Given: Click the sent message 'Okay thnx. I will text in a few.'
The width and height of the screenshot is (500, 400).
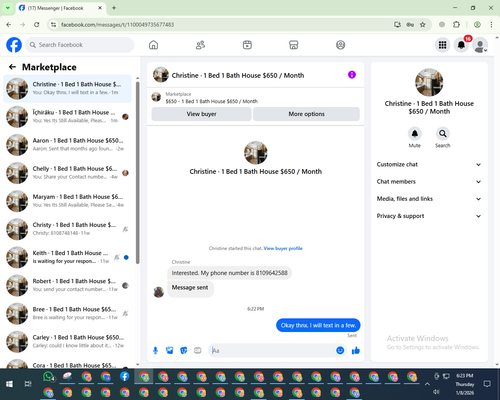Looking at the screenshot, I should coord(318,325).
